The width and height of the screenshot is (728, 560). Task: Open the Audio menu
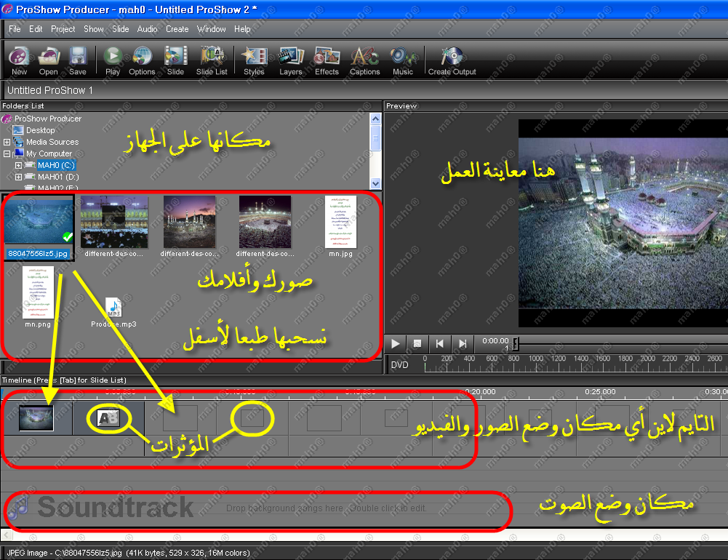coord(147,29)
